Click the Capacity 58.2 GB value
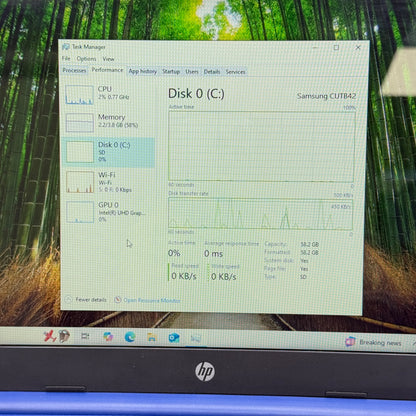Image resolution: width=416 pixels, height=416 pixels. [310, 244]
